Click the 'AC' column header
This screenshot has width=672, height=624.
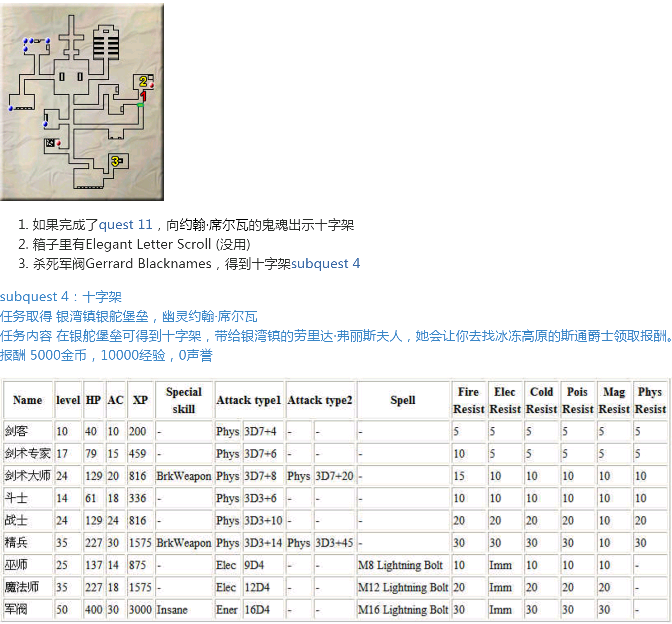[x=115, y=400]
